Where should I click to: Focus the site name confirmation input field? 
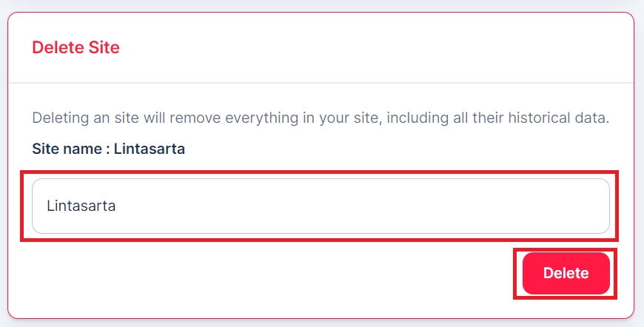click(x=321, y=206)
